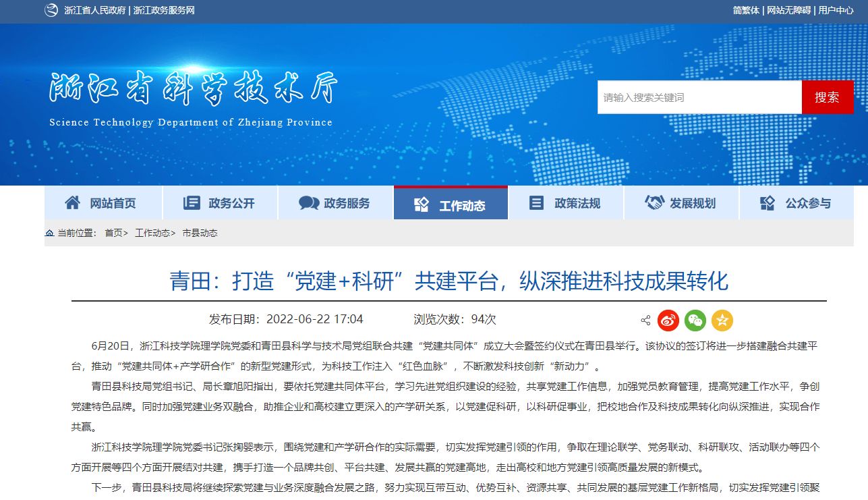
Task: Click the search keyword input field
Action: 699,97
